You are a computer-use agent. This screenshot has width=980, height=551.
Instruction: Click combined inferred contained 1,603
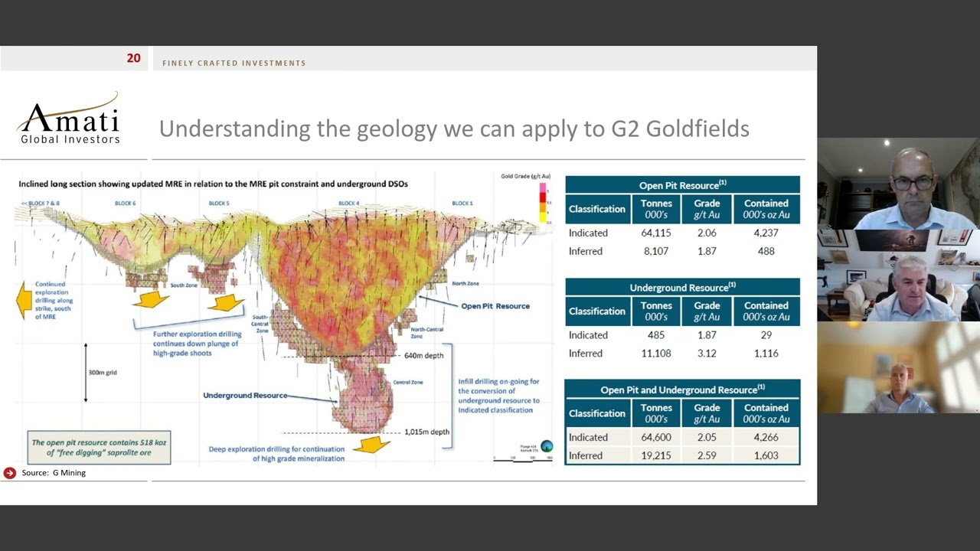pyautogui.click(x=766, y=455)
